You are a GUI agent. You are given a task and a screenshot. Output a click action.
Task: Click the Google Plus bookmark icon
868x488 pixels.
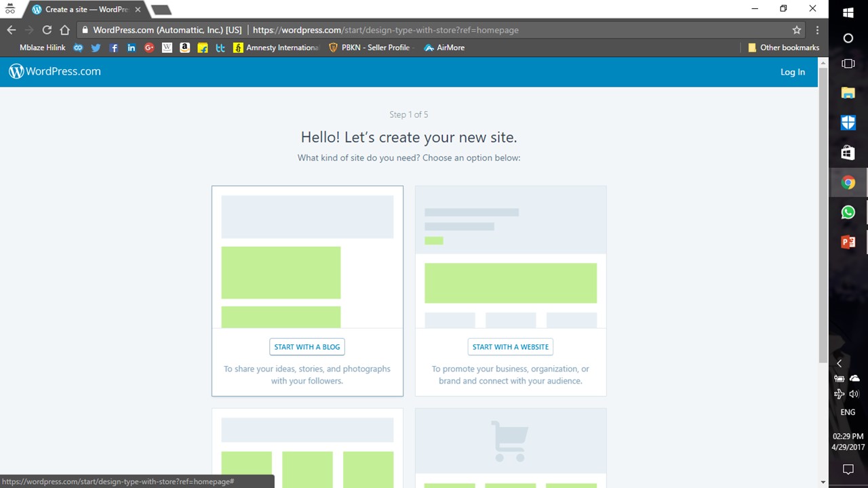(149, 47)
